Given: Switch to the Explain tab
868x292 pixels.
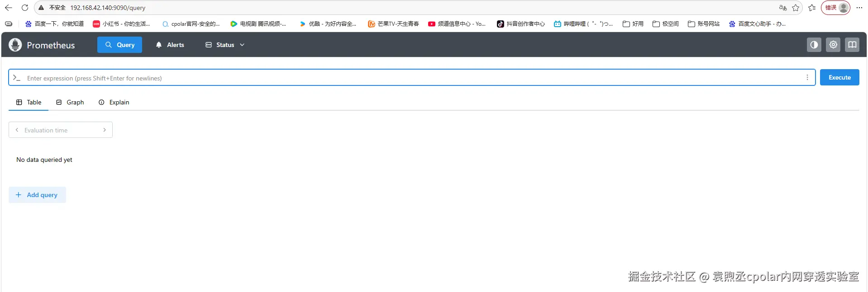Looking at the screenshot, I should pos(114,102).
